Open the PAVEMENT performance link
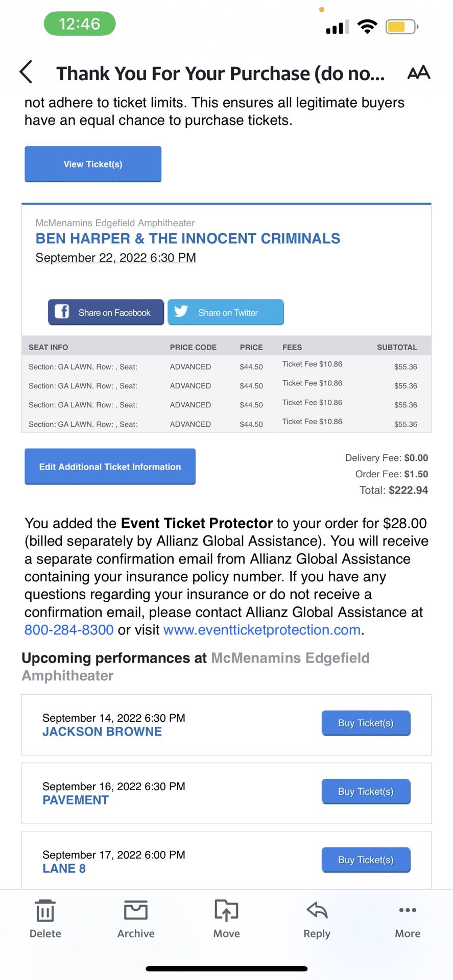453x980 pixels. pyautogui.click(x=76, y=800)
